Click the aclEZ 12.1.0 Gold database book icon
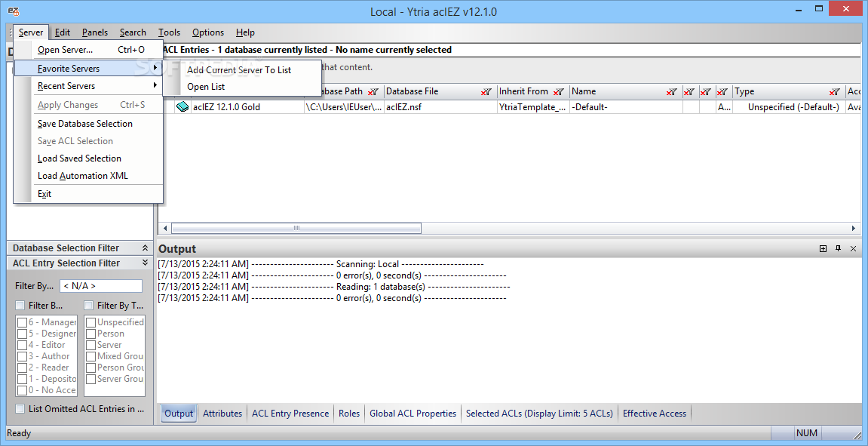Screen dimensions: 868x446 click(182, 107)
